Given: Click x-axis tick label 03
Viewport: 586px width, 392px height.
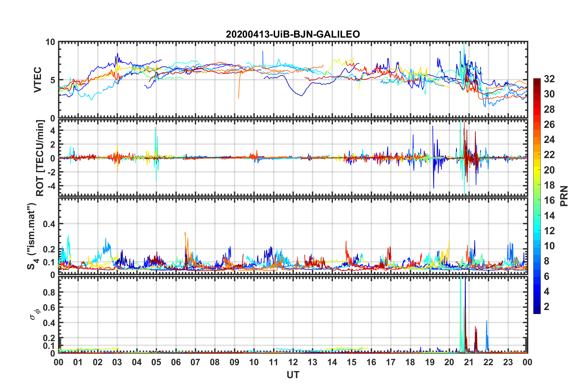Looking at the screenshot, I should point(117,362).
